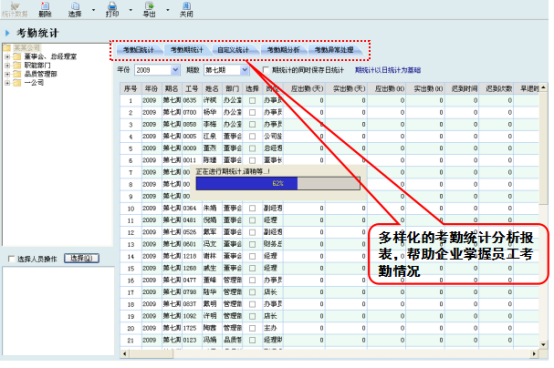The width and height of the screenshot is (554, 368).
Task: Click the 打印 print toolbar icon
Action: (x=112, y=10)
